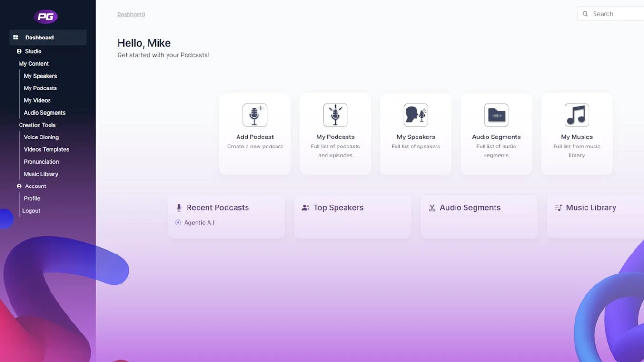Click the Dashboard breadcrumb link

pyautogui.click(x=131, y=14)
